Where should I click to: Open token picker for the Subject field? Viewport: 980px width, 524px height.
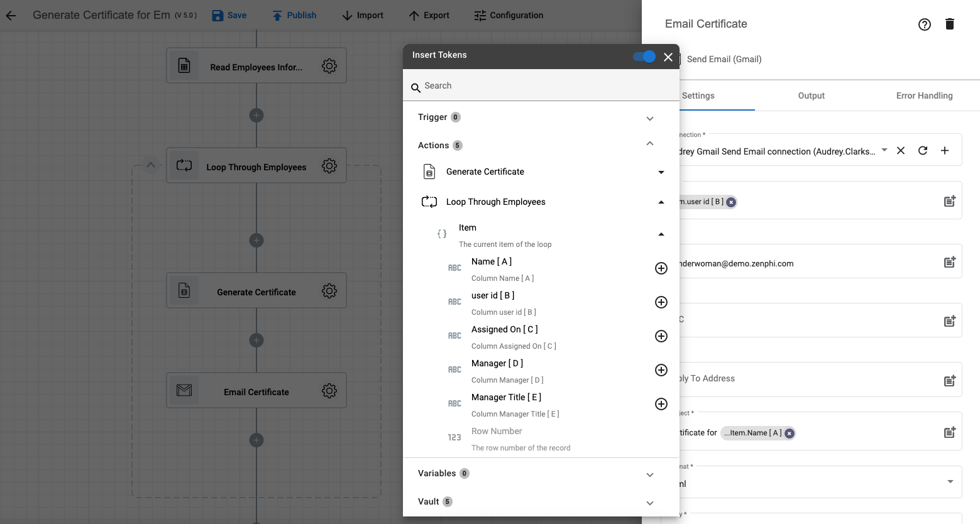pos(950,432)
